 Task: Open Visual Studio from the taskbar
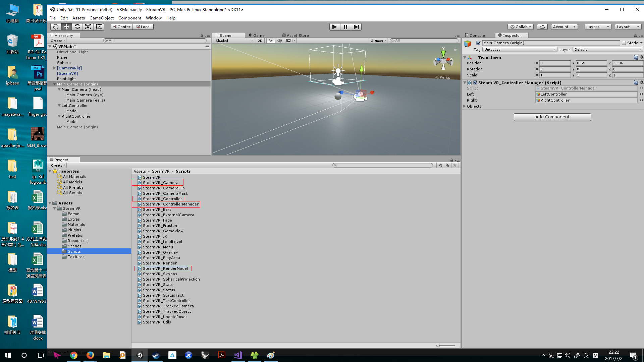(238, 355)
